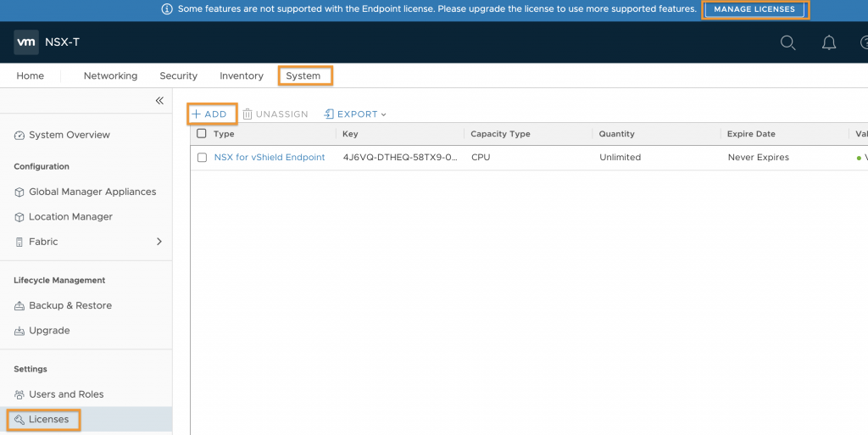Check the NSX for vShield Endpoint row
868x435 pixels.
[202, 158]
